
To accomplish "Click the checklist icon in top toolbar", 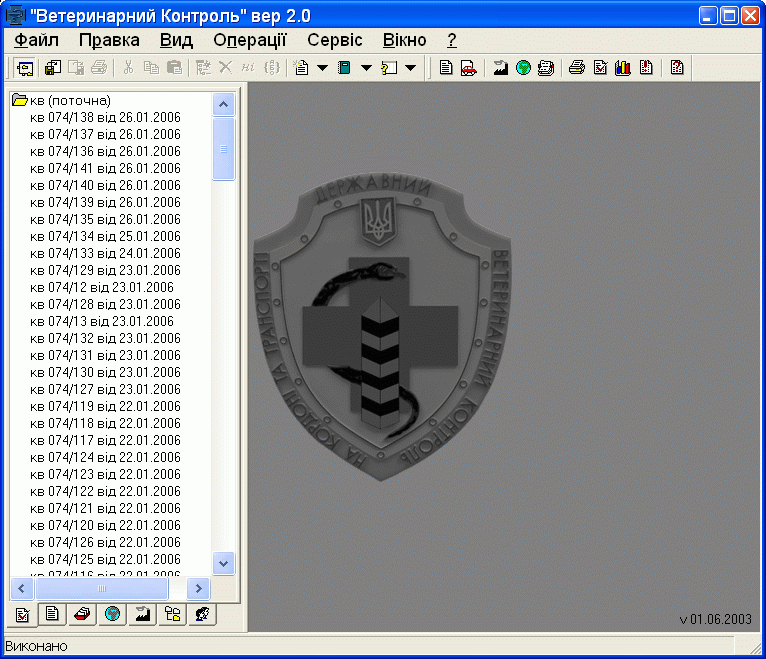I will (x=600, y=67).
